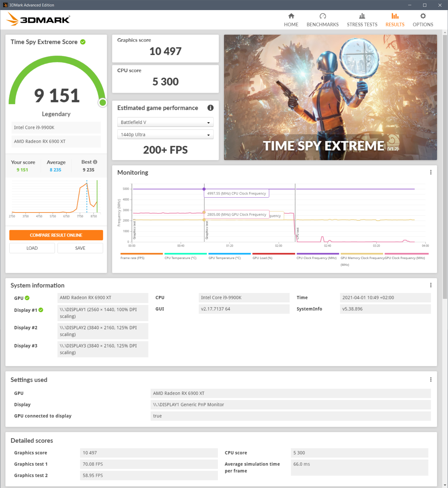Toggle the GPU Load (%) legend bar
This screenshot has width=448, height=488.
coord(274,254)
